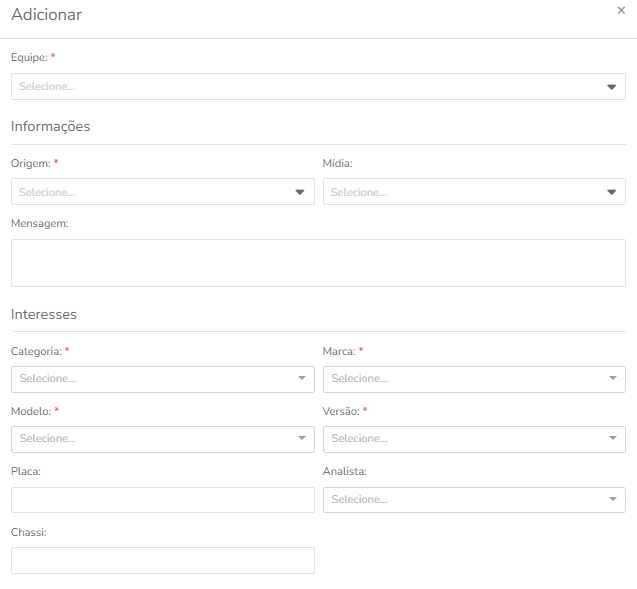Open the Equipe dropdown
This screenshot has height=589, width=637.
(318, 87)
